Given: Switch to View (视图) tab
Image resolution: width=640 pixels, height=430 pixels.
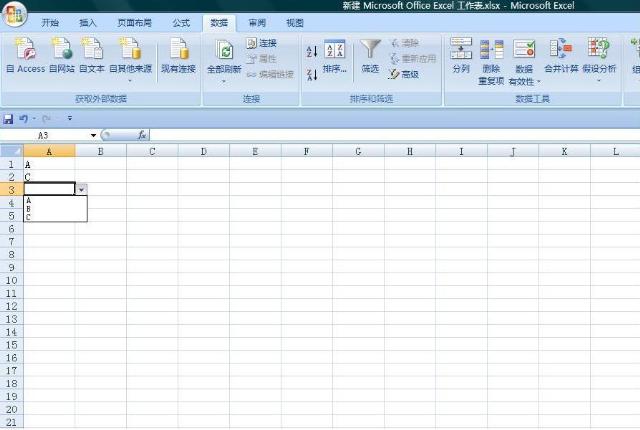Looking at the screenshot, I should (295, 23).
